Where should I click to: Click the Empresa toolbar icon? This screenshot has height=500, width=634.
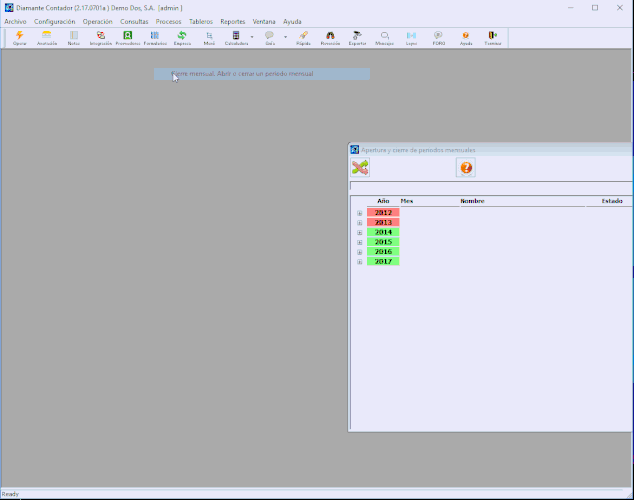tap(182, 38)
